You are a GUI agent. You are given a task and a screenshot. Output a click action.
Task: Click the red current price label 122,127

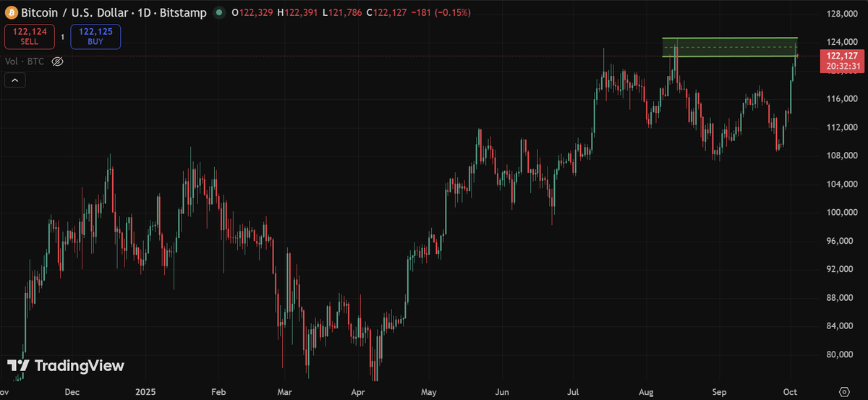840,56
